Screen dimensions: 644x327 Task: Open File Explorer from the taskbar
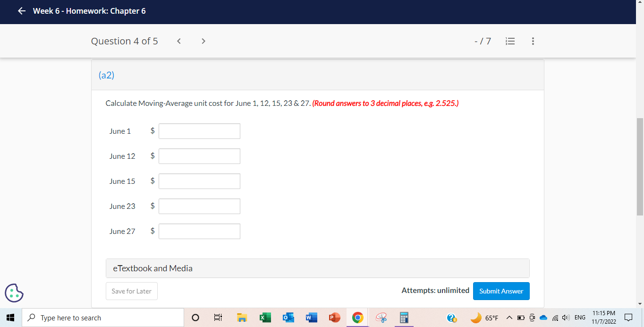click(242, 318)
